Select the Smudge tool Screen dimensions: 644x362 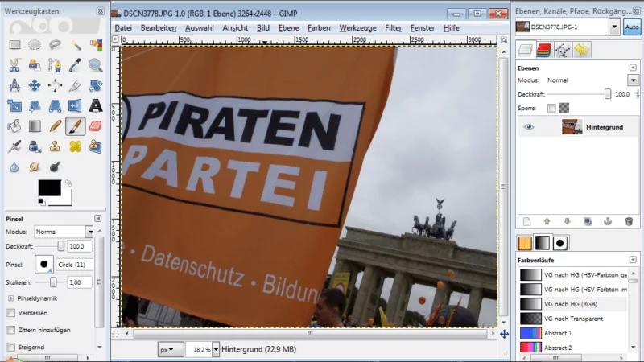click(x=35, y=167)
